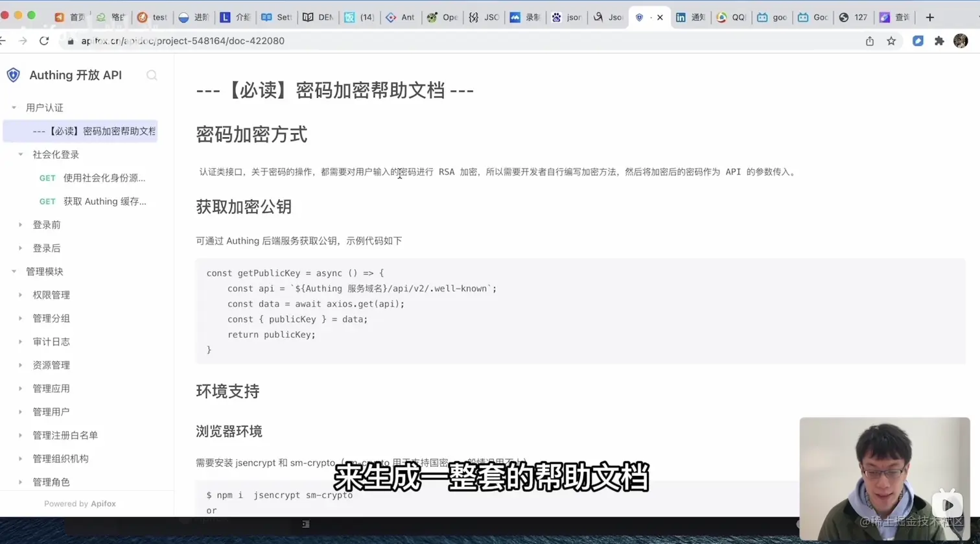Switch to the 录制 browser tab

pyautogui.click(x=525, y=18)
